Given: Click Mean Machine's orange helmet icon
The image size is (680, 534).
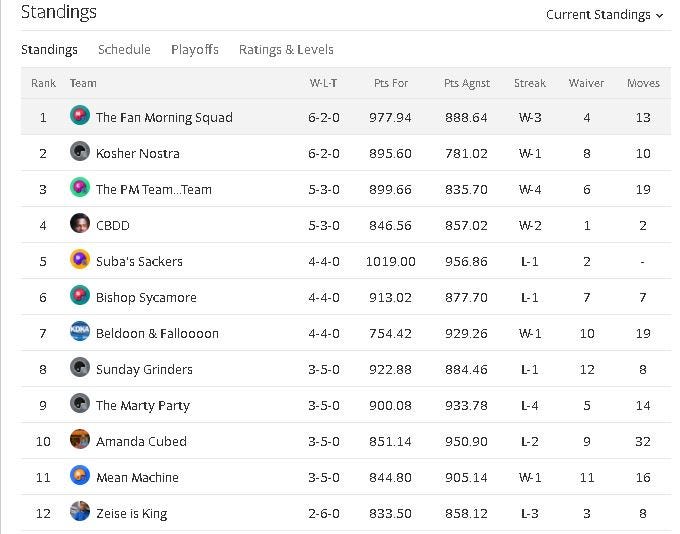Looking at the screenshot, I should pos(80,475).
